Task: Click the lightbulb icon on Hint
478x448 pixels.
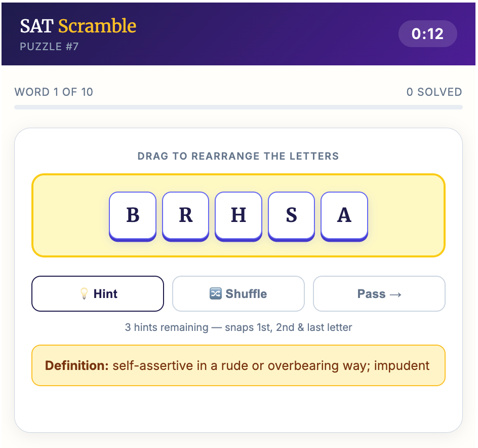Action: point(84,294)
